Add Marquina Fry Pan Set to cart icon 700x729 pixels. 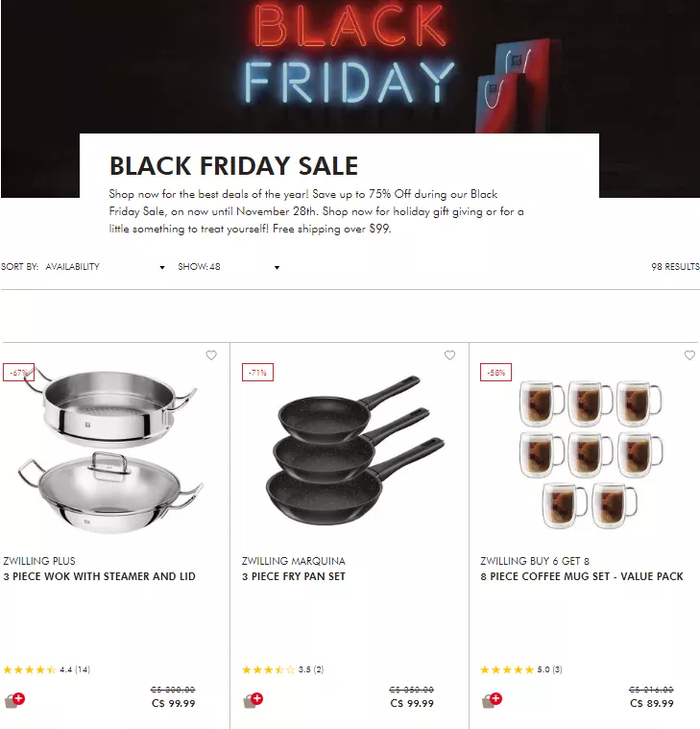coord(253,700)
